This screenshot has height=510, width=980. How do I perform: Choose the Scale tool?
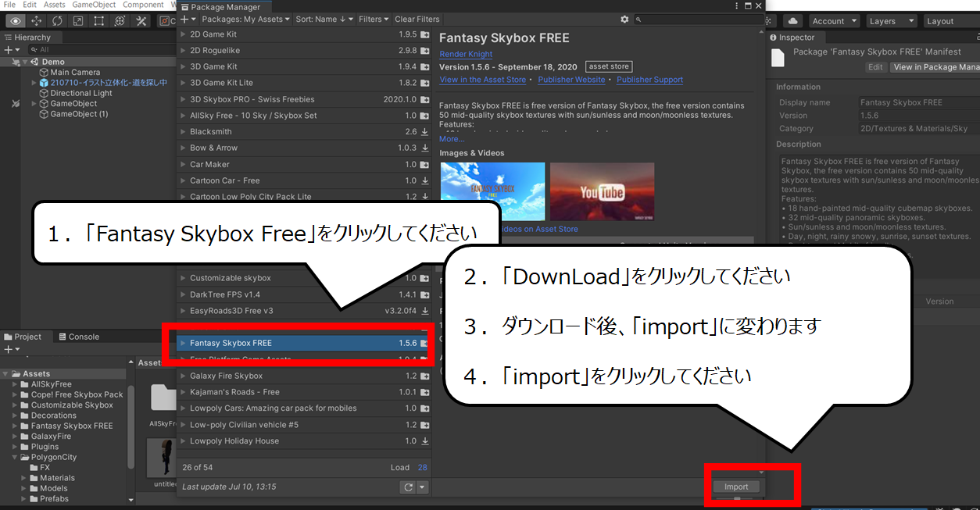pyautogui.click(x=78, y=21)
